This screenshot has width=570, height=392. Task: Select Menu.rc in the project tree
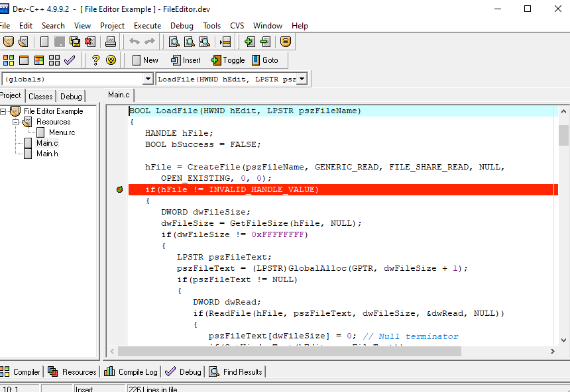pos(62,132)
